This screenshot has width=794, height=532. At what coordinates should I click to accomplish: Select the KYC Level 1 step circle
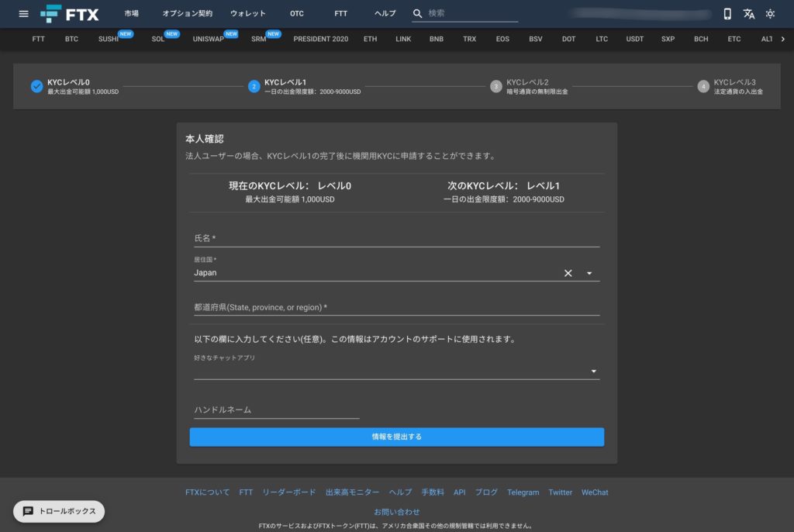coord(254,86)
